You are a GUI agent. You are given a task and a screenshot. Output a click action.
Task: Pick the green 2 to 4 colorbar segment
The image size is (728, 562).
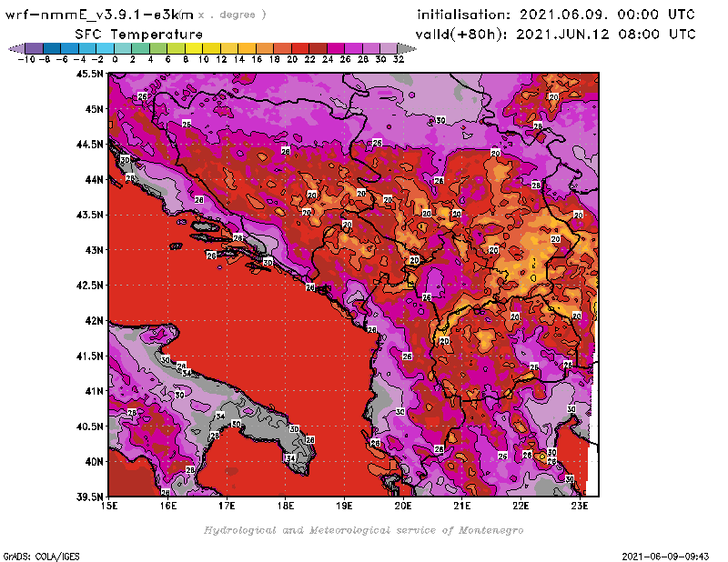tap(141, 48)
